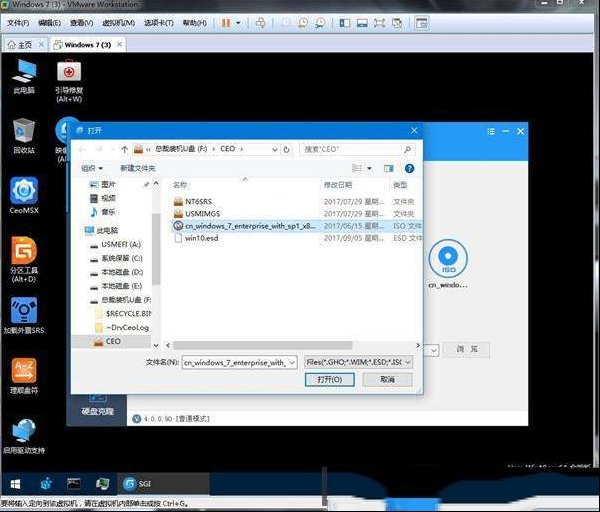This screenshot has height=512, width=600.
Task: Click the 搜索"CEO" search field
Action: tap(357, 149)
